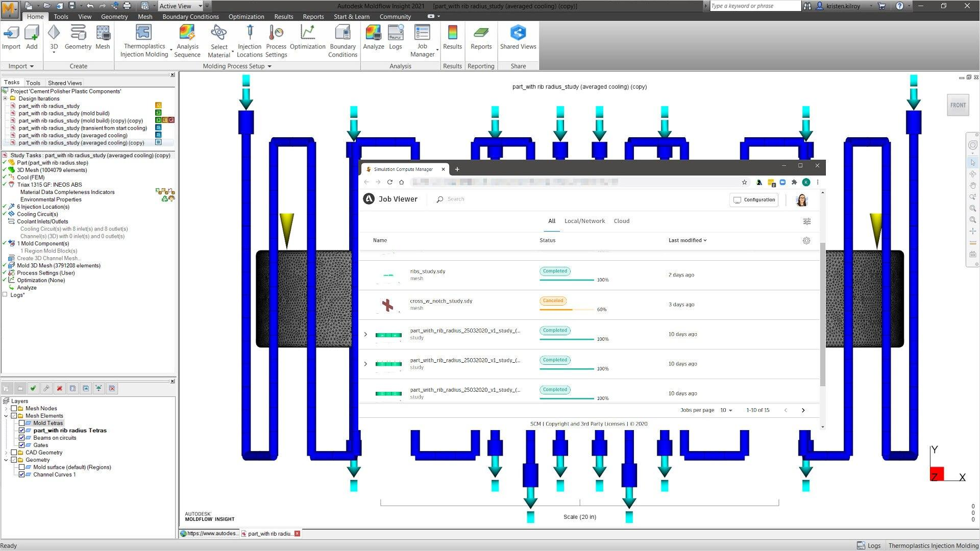The image size is (980, 551).
Task: Open the column settings gear in Job Viewer
Action: pos(806,240)
